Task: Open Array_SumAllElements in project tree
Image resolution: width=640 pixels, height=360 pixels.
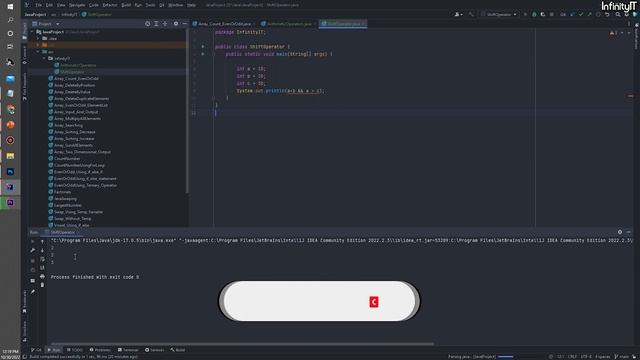Action: (71, 145)
